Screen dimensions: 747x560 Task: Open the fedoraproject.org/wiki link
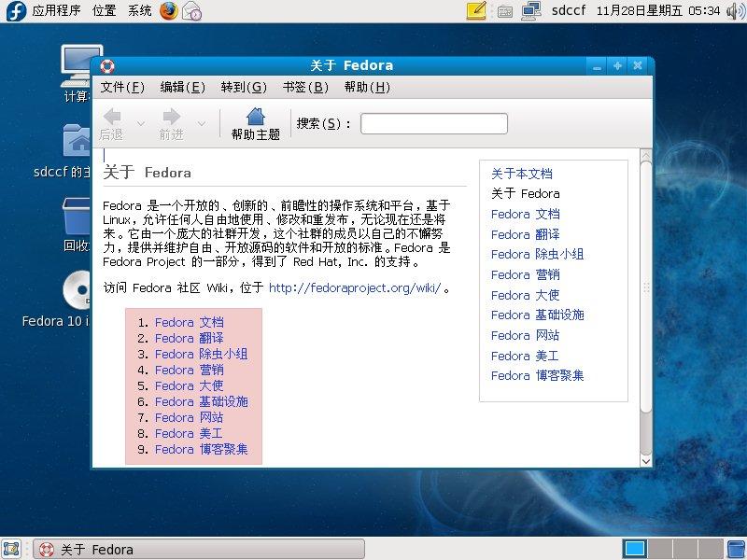pos(355,288)
